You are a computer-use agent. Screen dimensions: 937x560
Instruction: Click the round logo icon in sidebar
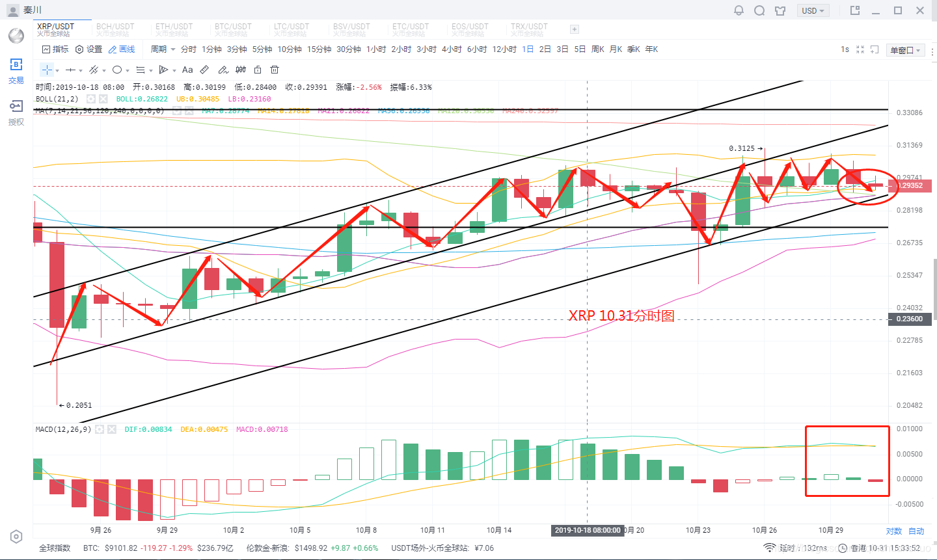click(x=16, y=35)
